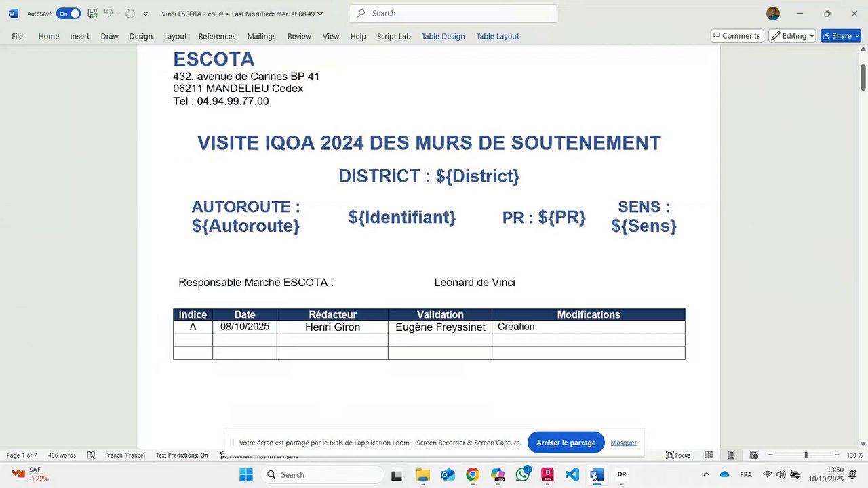Open Visual Studio Code from the taskbar
Viewport: 868px width, 488px height.
[572, 474]
